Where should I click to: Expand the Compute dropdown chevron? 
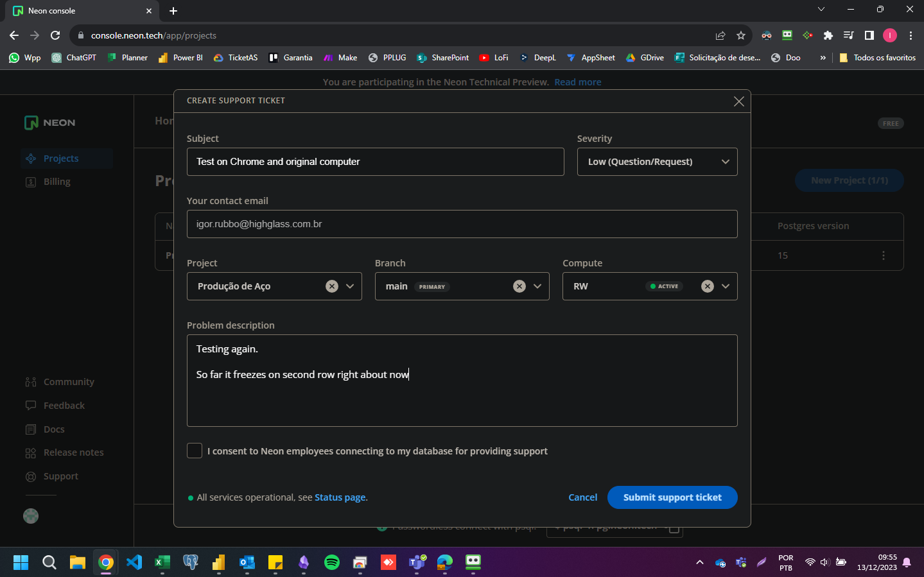tap(726, 286)
